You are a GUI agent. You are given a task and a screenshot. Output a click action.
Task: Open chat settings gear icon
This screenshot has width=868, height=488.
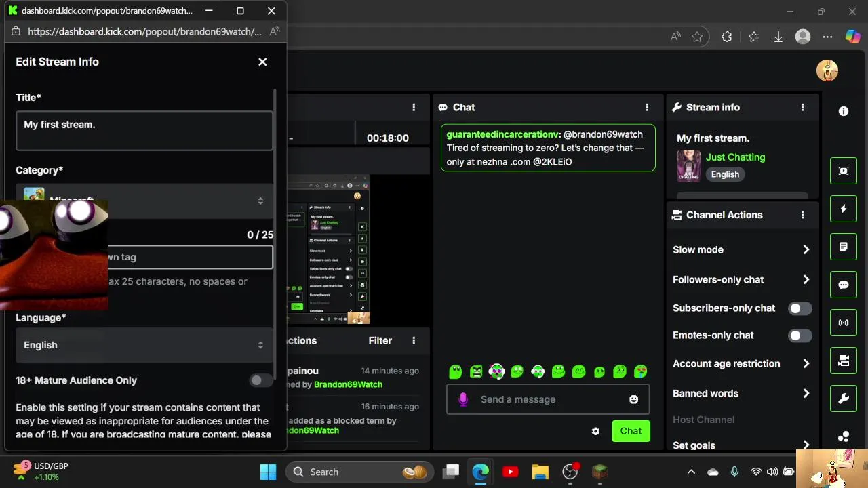595,431
